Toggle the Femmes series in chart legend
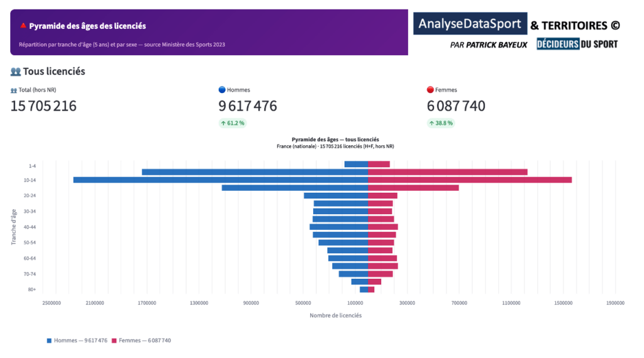The height and width of the screenshot is (358, 644). (x=145, y=340)
